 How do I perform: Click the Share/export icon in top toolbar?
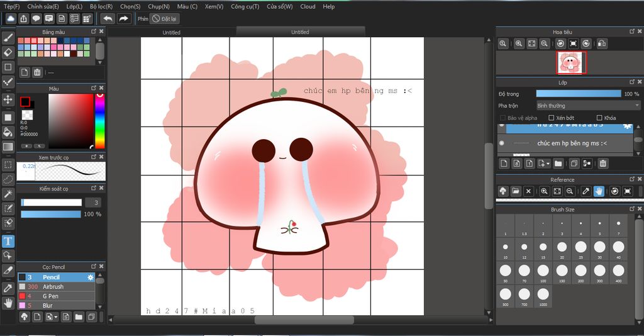[x=23, y=18]
